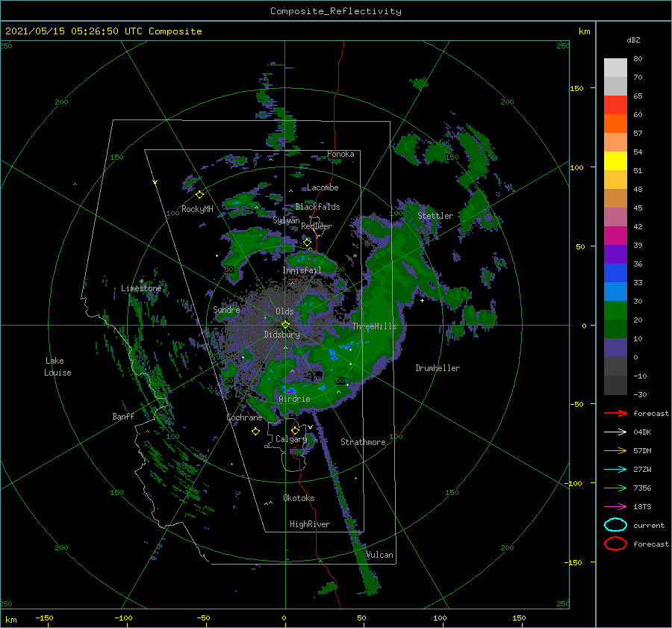Click the Calgary city label

tap(291, 439)
